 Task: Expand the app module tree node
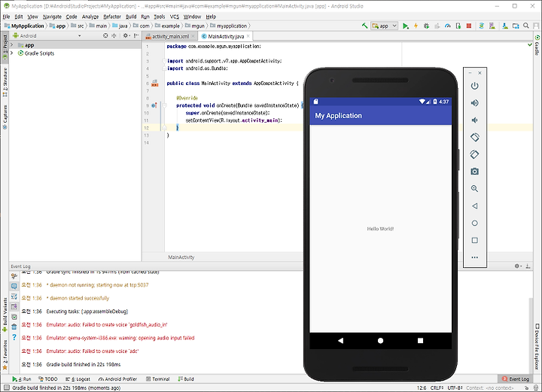tap(11, 45)
